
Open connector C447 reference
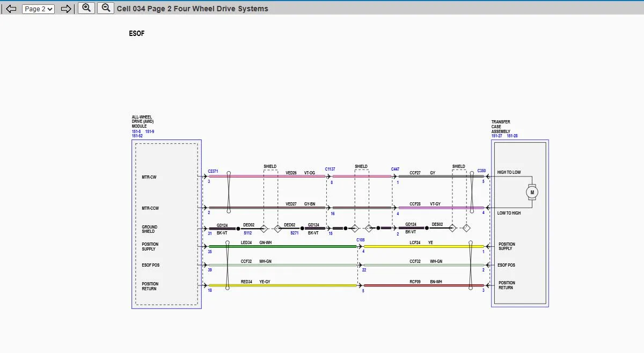tap(395, 169)
